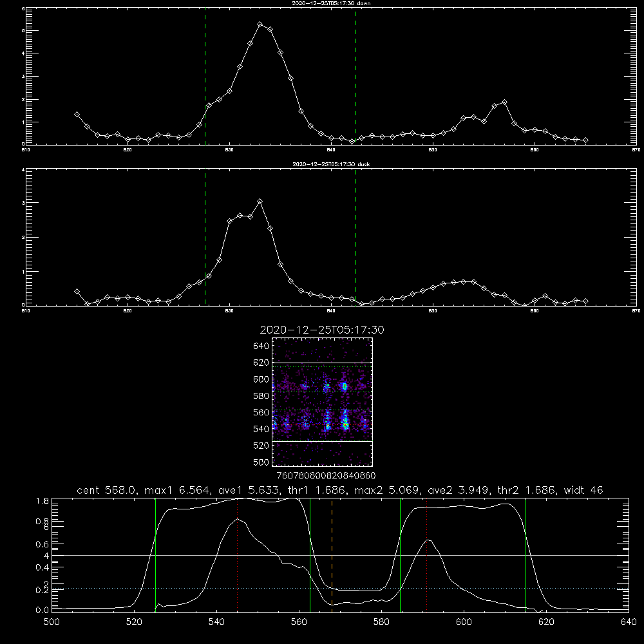Click y-axis label 0.4 on bottom plot
Viewport: 644px width, 644px height.
43,567
